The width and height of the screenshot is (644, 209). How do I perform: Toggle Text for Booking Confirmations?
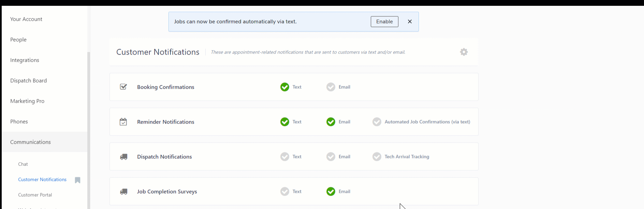point(284,87)
